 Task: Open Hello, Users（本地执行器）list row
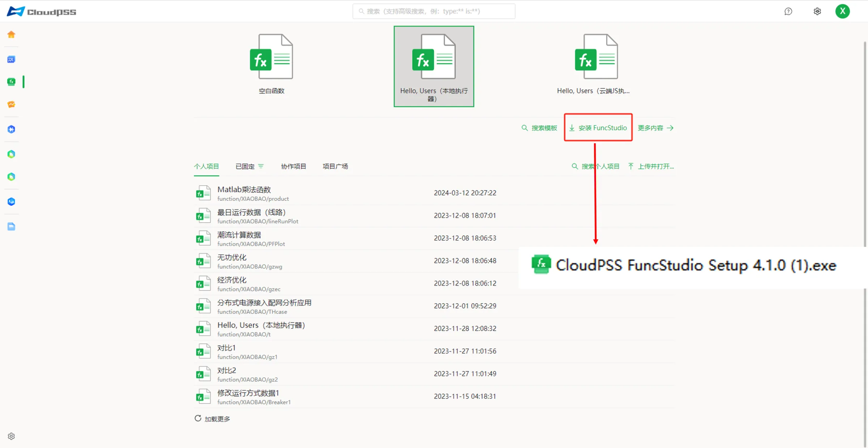[x=434, y=329]
